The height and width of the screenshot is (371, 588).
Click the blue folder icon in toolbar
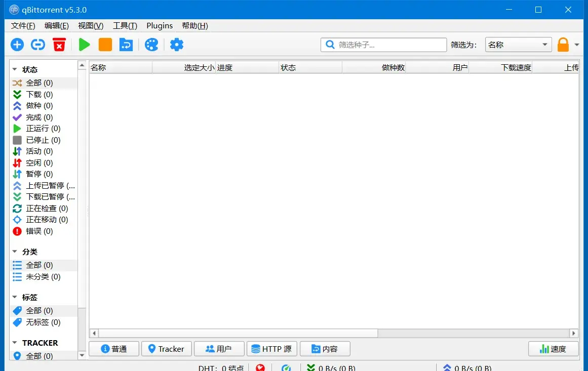click(x=126, y=45)
